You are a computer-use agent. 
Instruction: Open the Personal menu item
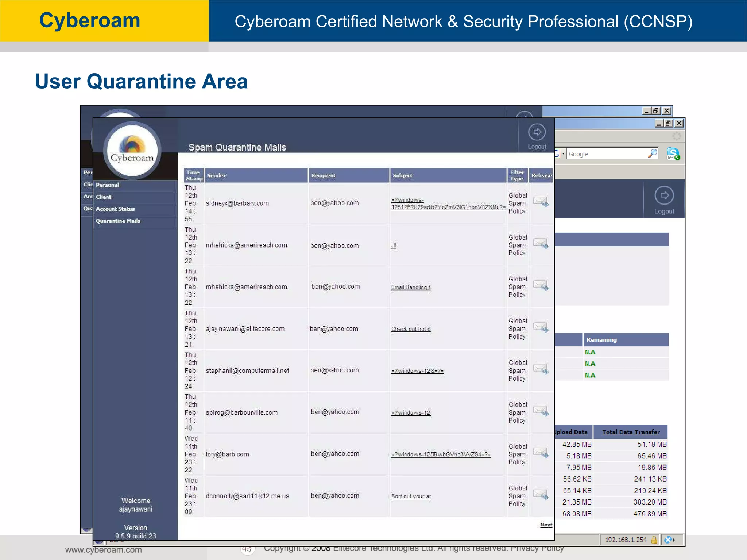(108, 185)
